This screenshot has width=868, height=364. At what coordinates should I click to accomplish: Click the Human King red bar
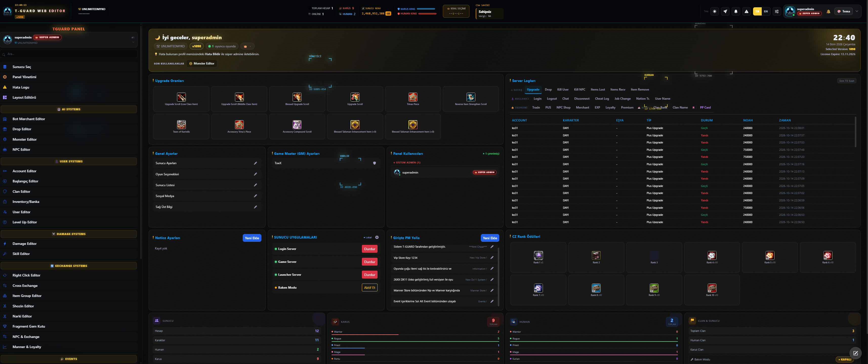427,14
